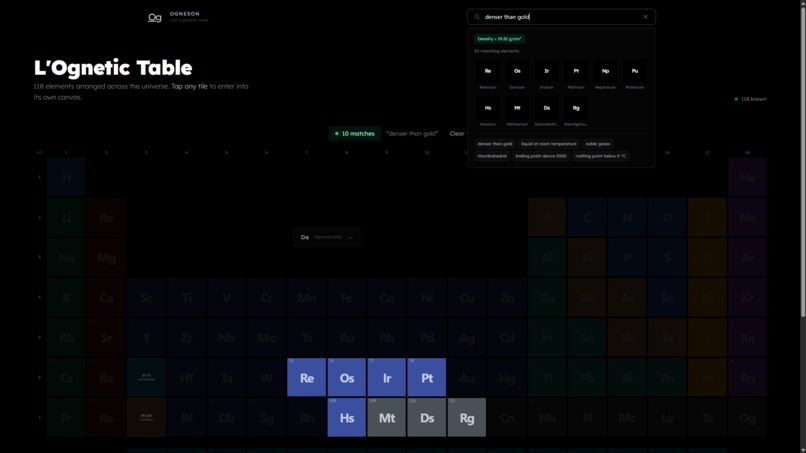Focus the search box containing "denser than gold"
Viewport: 806px width, 453px height.
tap(561, 17)
